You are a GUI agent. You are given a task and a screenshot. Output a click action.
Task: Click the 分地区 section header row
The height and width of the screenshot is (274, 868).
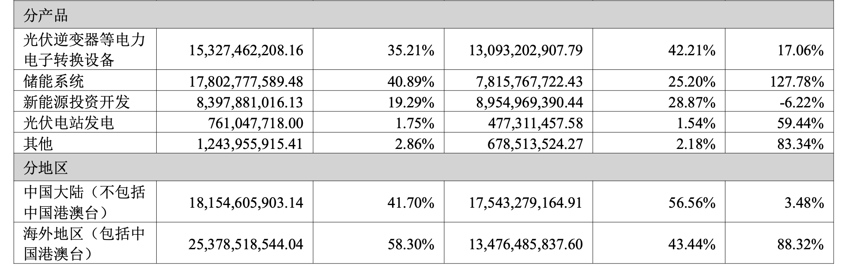(x=46, y=168)
